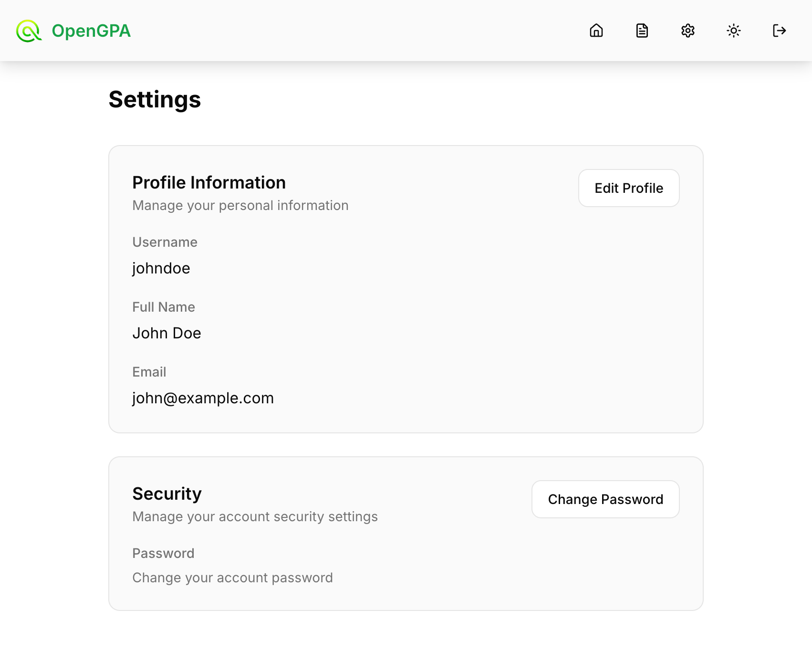Image resolution: width=812 pixels, height=672 pixels.
Task: Click "Manage your personal information" subtitle
Action: pos(240,205)
